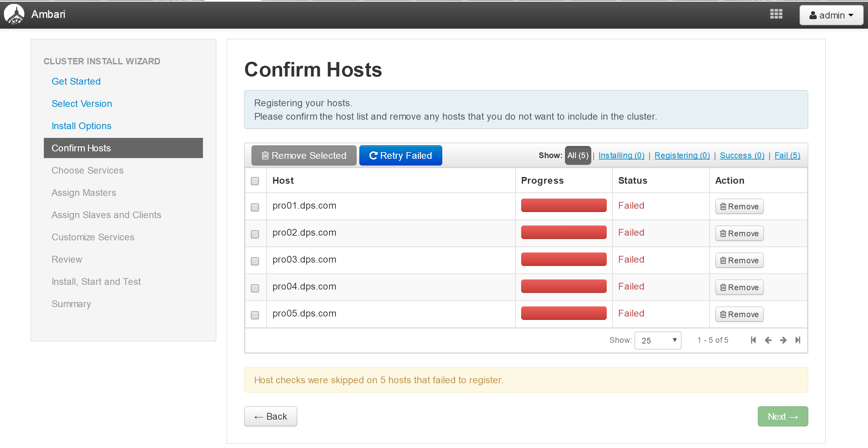Show All (5) hosts filter

pos(578,155)
